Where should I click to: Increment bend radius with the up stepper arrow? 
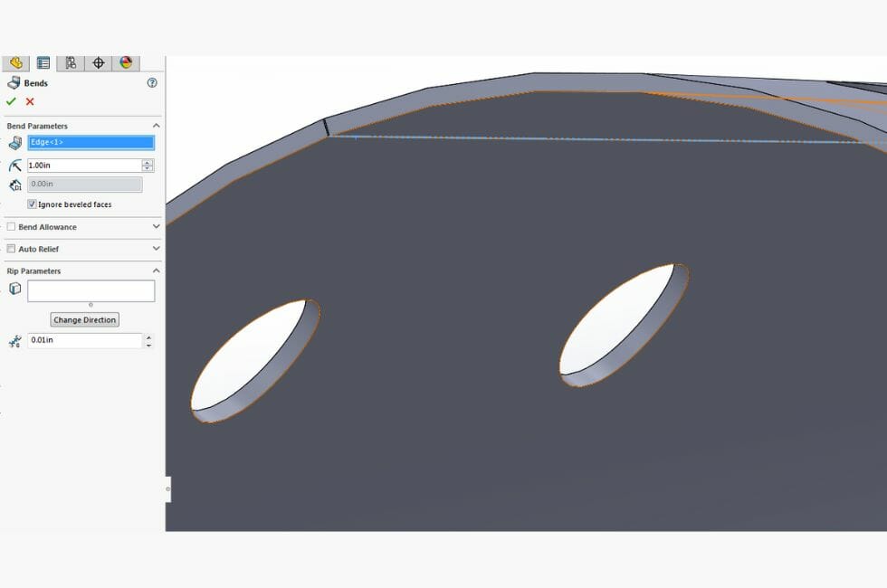pyautogui.click(x=147, y=161)
